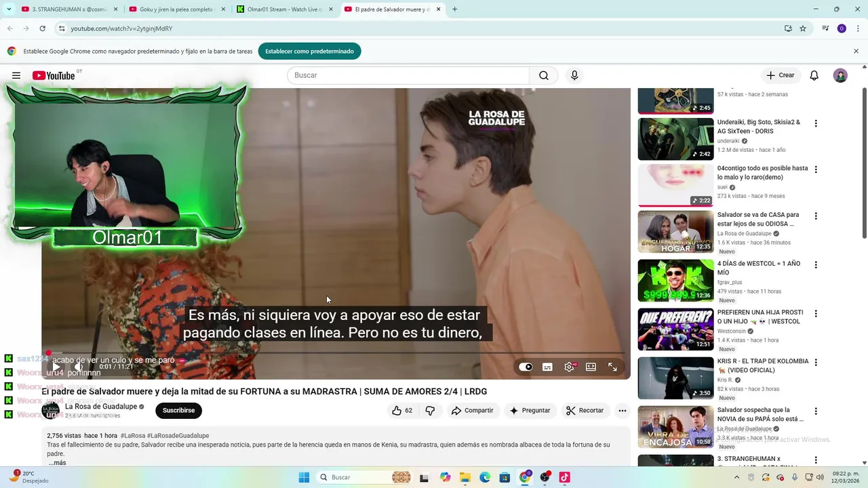Open options for PREFIEREN UNA HIJA video
Viewport: 868px width, 488px height.
tap(816, 314)
